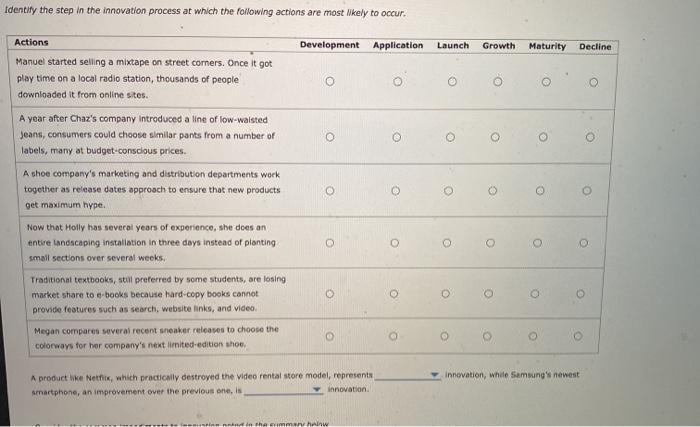Image resolution: width=700 pixels, height=427 pixels.
Task: Select Decline for shoe company marketing row
Action: click(x=587, y=191)
